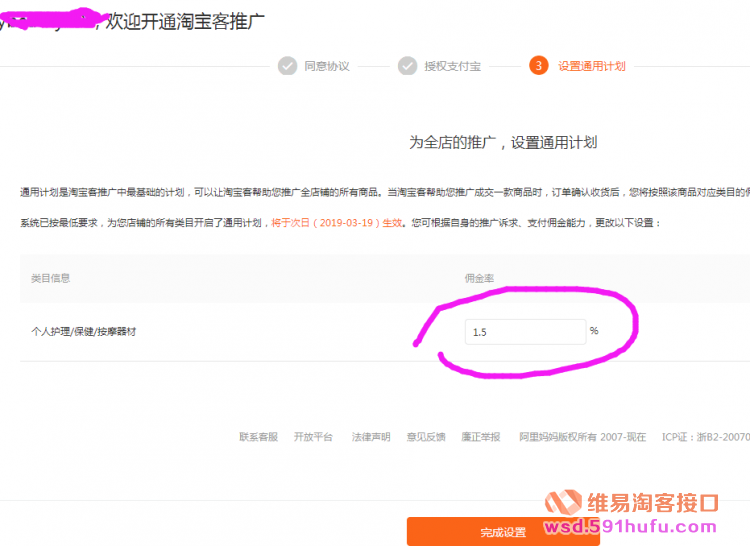Click the 阿里妈妈版权所有 2007-现在 footer text
Image resolution: width=750 pixels, height=546 pixels.
click(583, 437)
